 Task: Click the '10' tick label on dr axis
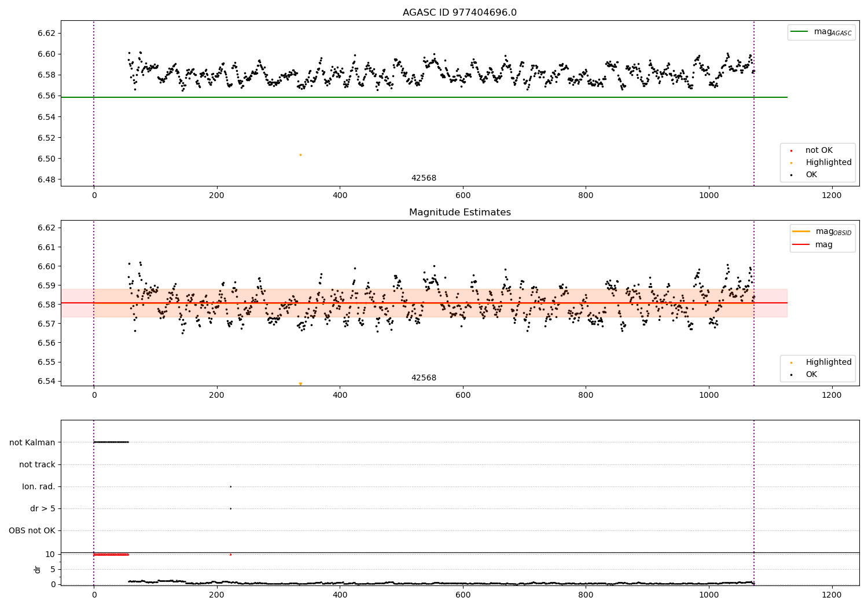coord(50,554)
